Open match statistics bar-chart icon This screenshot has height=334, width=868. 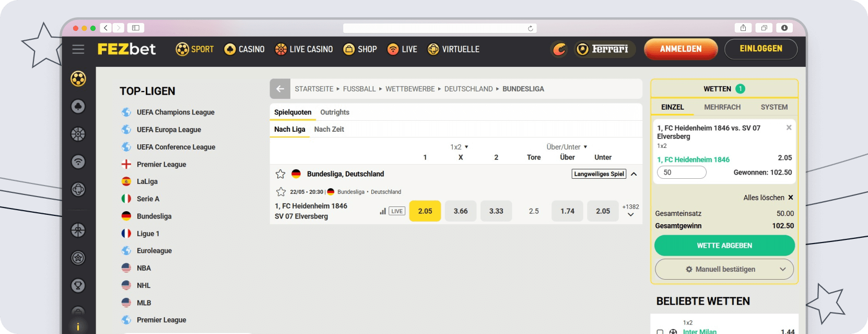click(383, 211)
